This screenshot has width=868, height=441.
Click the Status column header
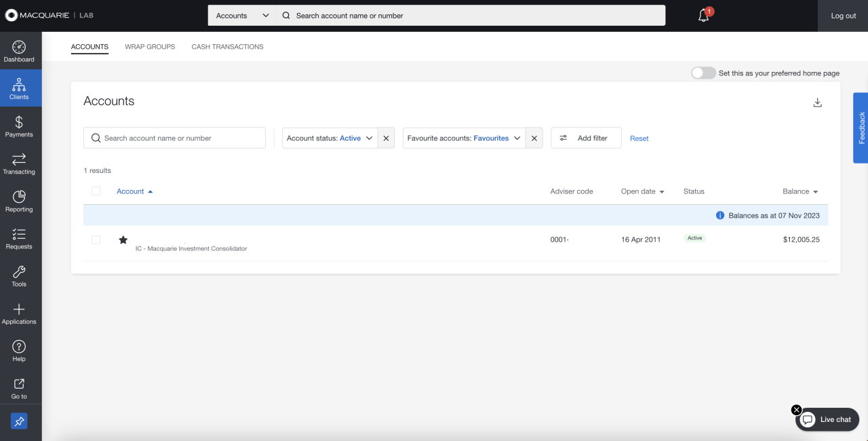(x=694, y=191)
